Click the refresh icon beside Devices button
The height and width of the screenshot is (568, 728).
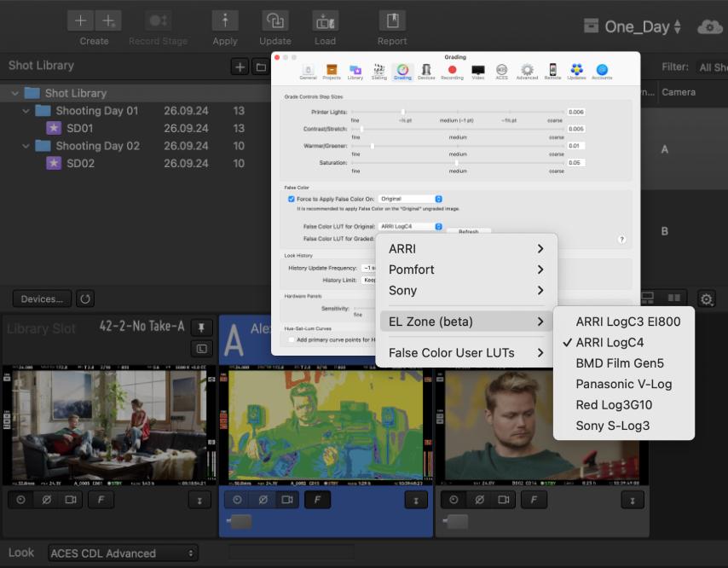pos(85,299)
